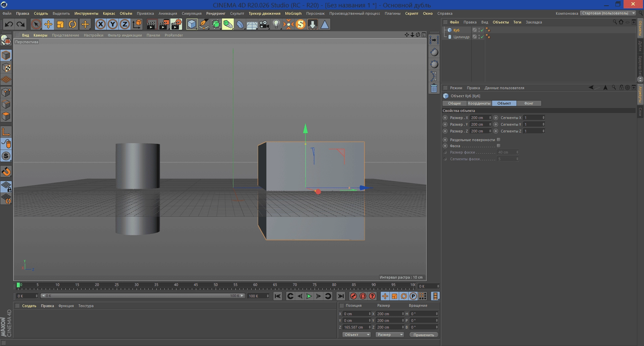This screenshot has height=346, width=644.
Task: Switch to Edges mode
Action: 6,104
